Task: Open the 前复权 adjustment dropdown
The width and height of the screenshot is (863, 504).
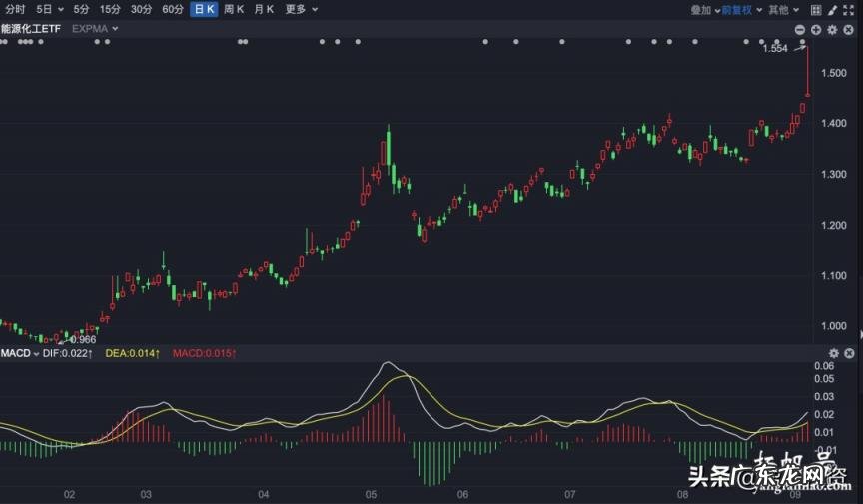Action: point(741,9)
